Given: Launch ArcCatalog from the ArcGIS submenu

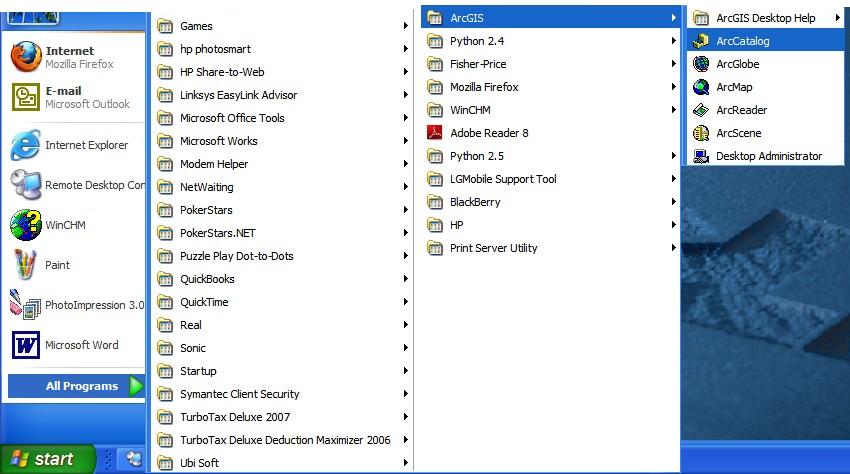Looking at the screenshot, I should [765, 41].
